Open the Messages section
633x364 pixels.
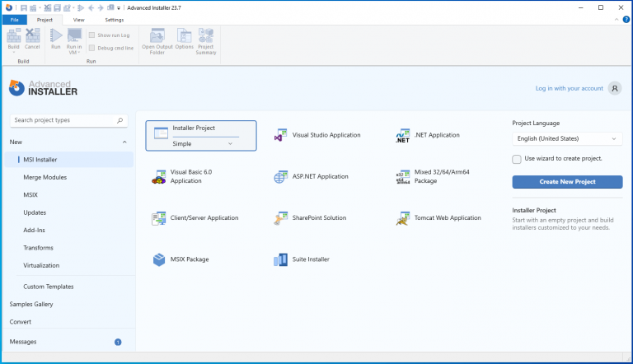pyautogui.click(x=69, y=342)
